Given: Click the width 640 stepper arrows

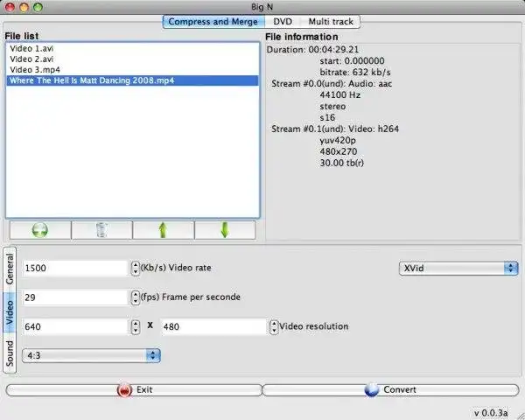Looking at the screenshot, I should coord(136,327).
